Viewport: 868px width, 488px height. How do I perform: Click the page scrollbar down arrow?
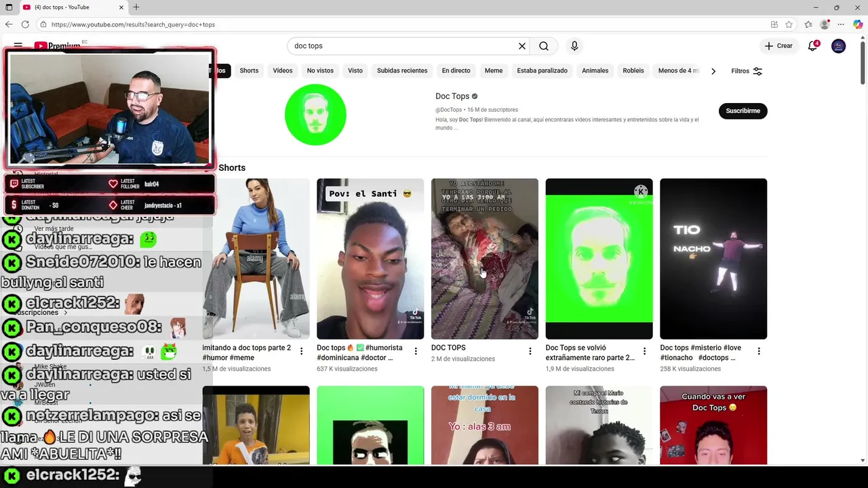[x=863, y=461]
